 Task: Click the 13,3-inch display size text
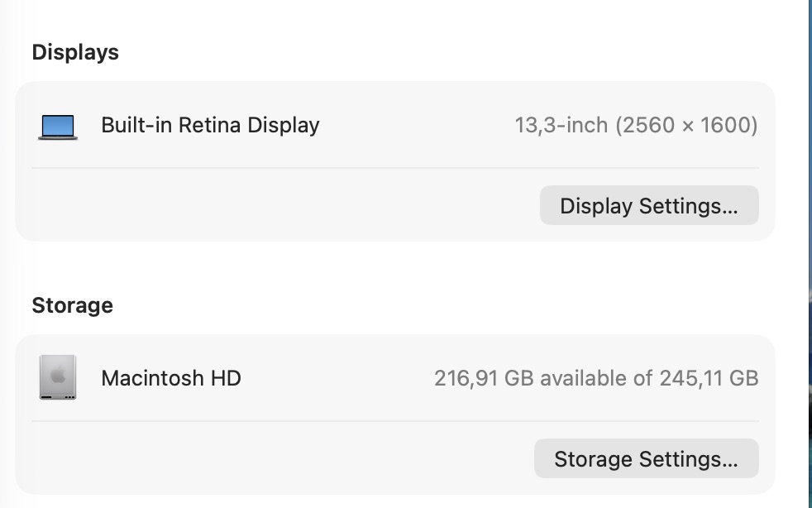coord(561,126)
